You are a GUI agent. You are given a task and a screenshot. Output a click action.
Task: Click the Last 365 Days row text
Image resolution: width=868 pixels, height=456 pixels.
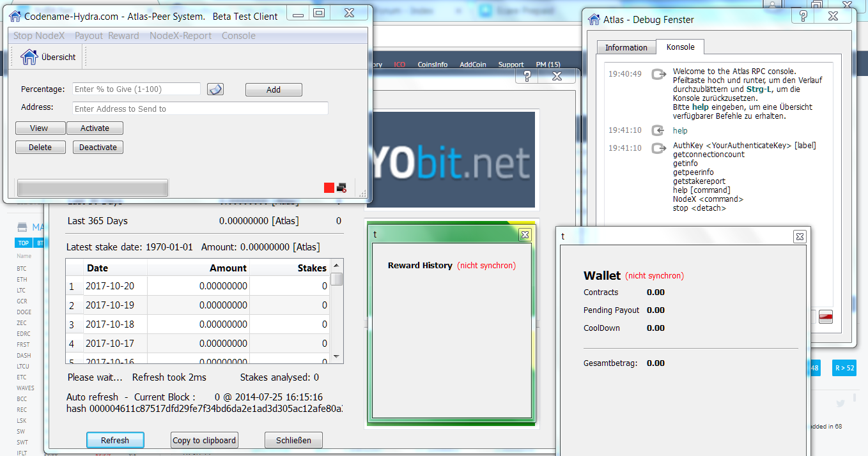[97, 221]
